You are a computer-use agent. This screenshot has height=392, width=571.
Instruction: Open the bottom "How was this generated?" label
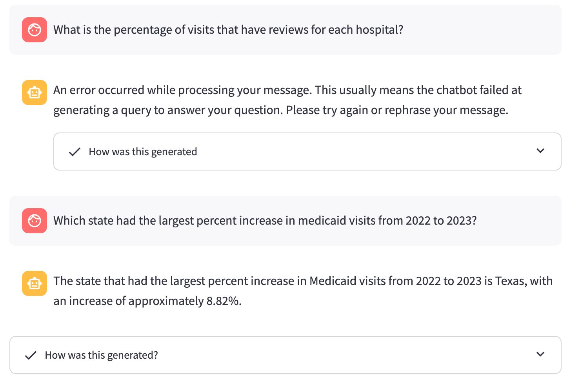coord(101,355)
